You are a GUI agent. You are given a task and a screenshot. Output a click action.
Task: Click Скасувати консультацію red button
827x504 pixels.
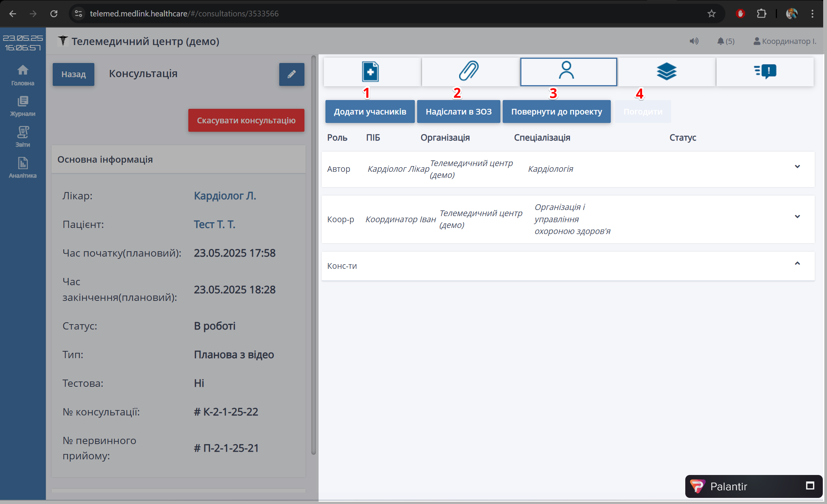246,120
